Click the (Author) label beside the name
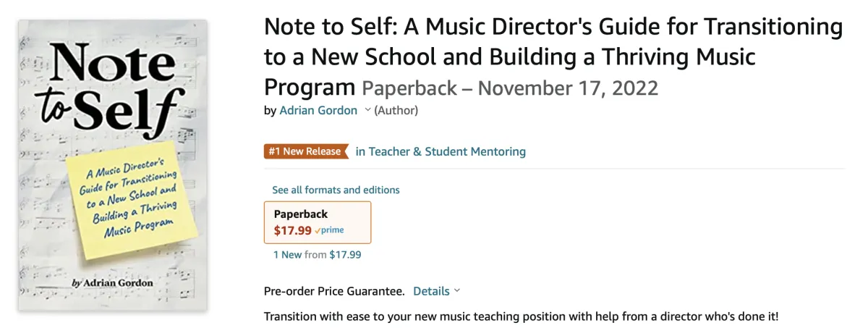The height and width of the screenshot is (328, 868). pos(396,110)
